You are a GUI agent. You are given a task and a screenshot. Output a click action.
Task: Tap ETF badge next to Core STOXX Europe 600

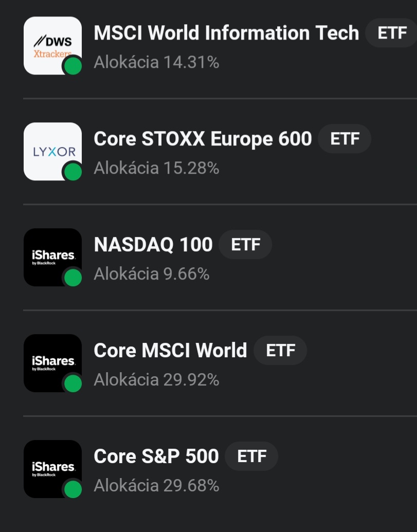(x=344, y=139)
